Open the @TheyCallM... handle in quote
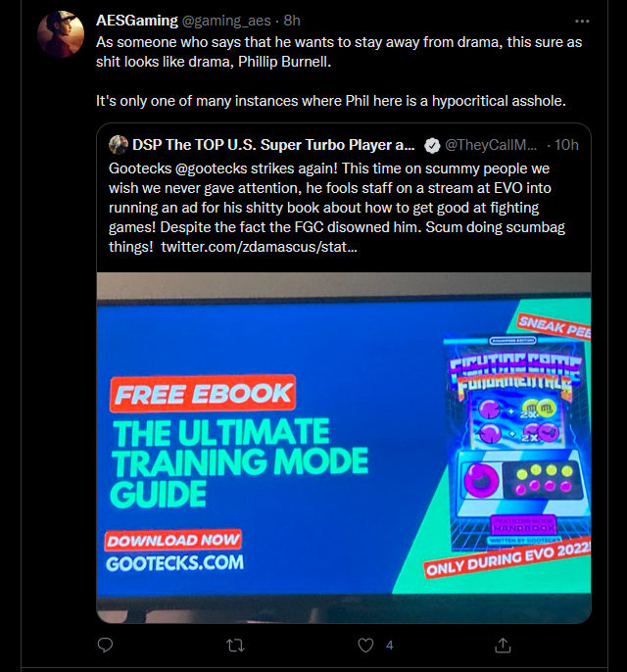This screenshot has height=672, width=627. coord(491,145)
